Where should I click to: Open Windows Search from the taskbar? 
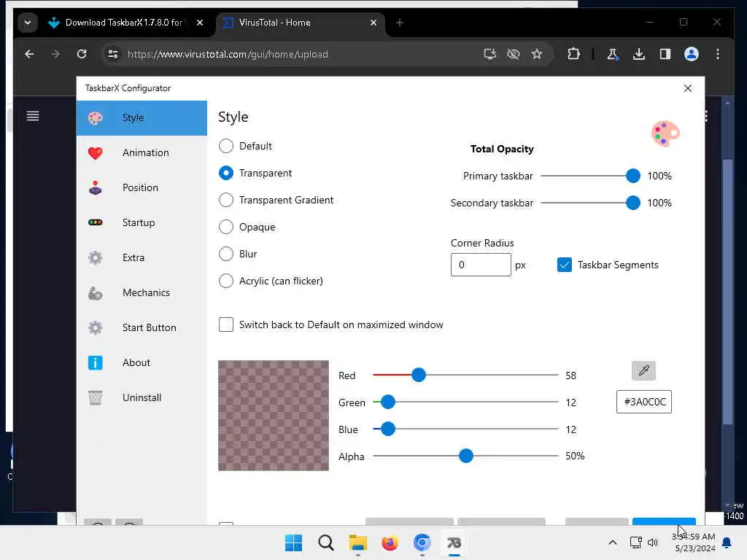tap(326, 542)
